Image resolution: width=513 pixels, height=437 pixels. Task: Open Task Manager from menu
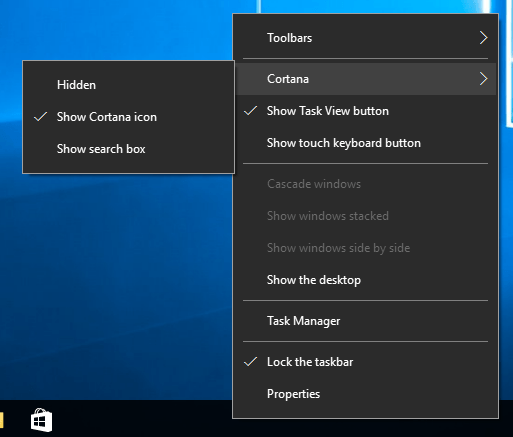[365, 321]
